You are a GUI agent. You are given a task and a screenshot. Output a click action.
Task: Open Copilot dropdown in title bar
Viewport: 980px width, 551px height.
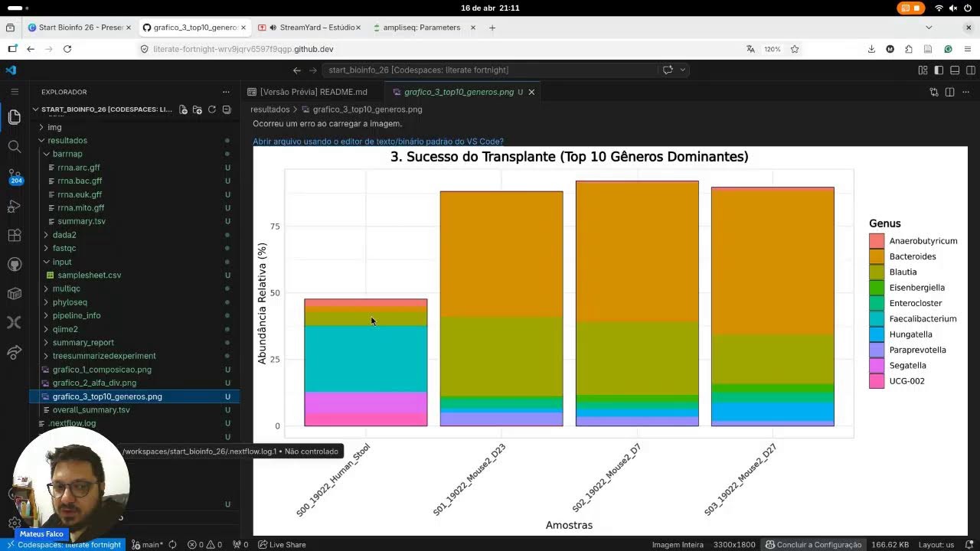(x=683, y=70)
